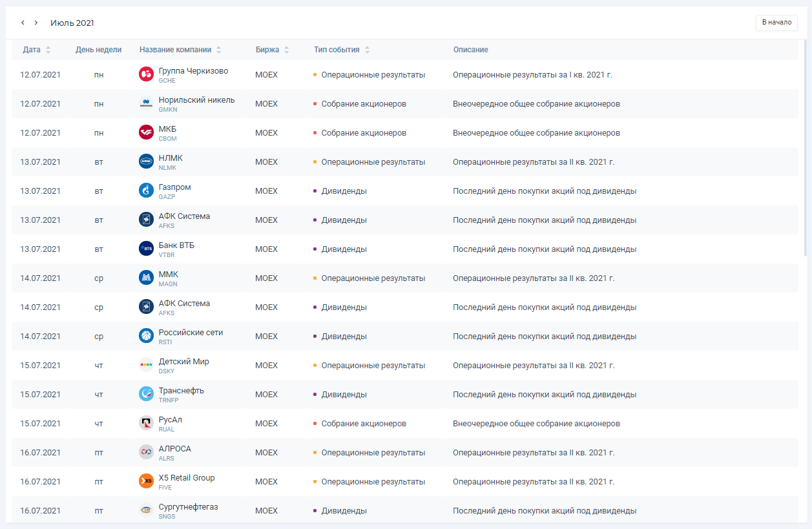Go to next month arrow
Screen dimensions: 812x529
[x=36, y=23]
